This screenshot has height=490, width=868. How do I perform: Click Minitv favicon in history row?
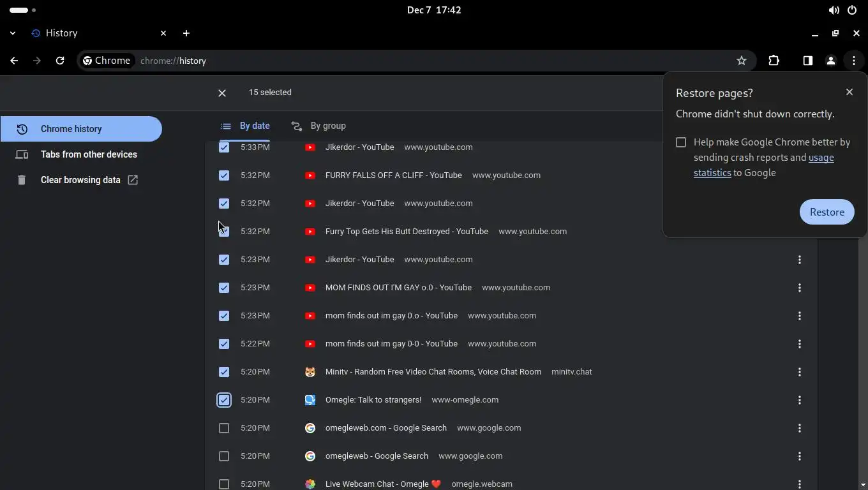pos(310,372)
